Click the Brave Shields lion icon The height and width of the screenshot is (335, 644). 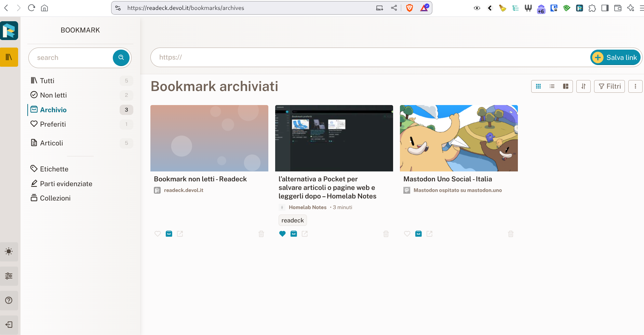click(x=410, y=8)
